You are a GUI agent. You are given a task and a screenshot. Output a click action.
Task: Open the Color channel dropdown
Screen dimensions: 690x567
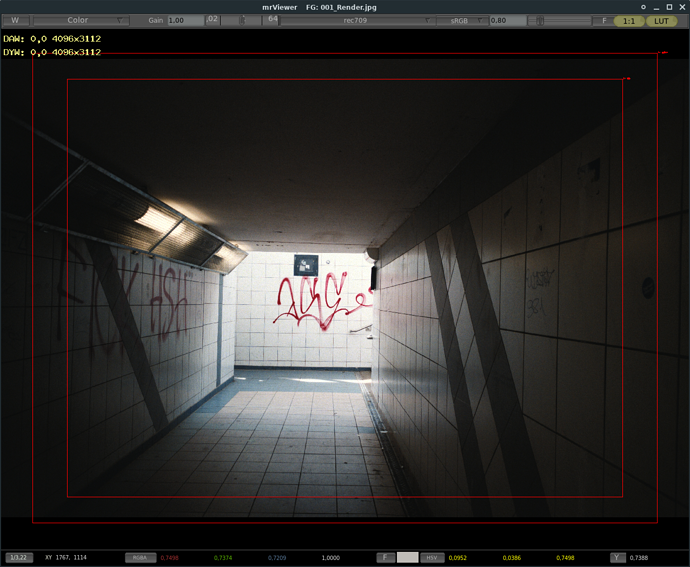tap(81, 20)
